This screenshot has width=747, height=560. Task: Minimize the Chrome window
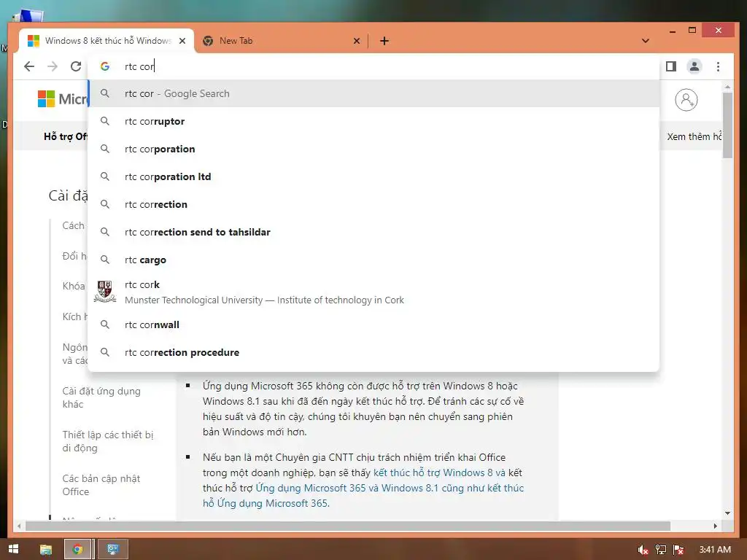click(672, 31)
